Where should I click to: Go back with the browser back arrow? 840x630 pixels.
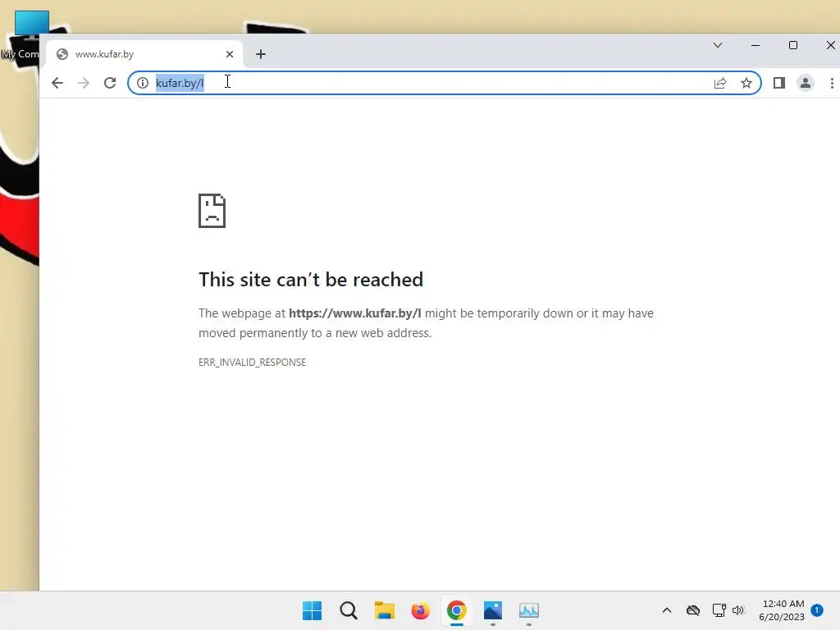click(57, 83)
